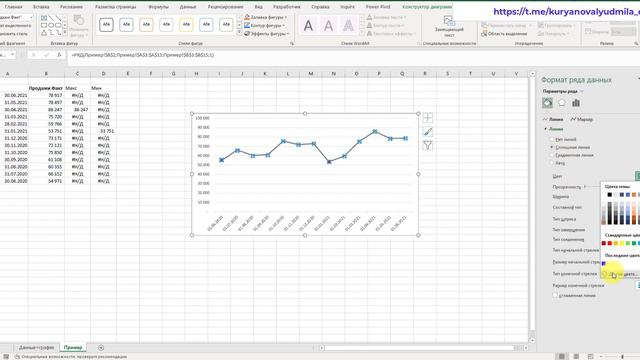The height and width of the screenshot is (360, 640).
Task: Select cell with value 86 247 in Макс column
Action: coord(77,109)
